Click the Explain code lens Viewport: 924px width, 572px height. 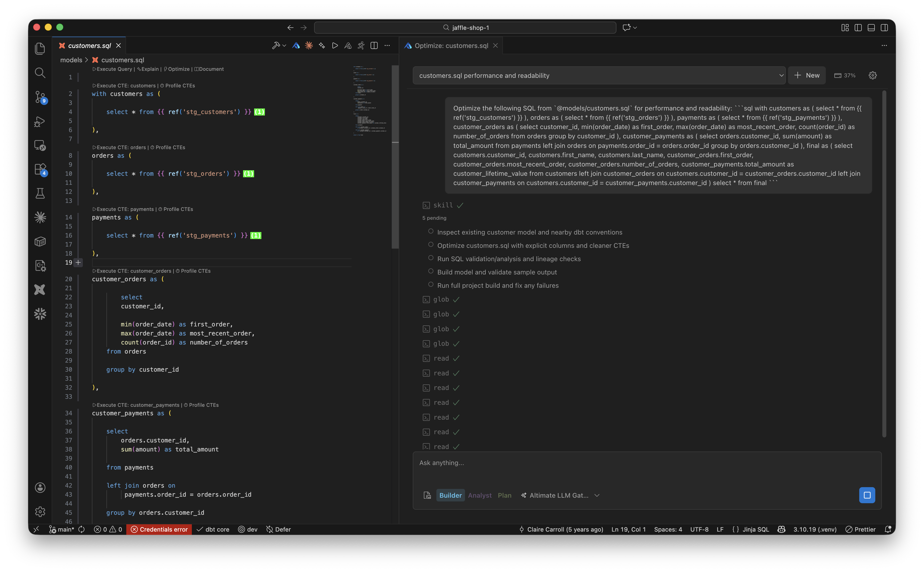point(148,69)
